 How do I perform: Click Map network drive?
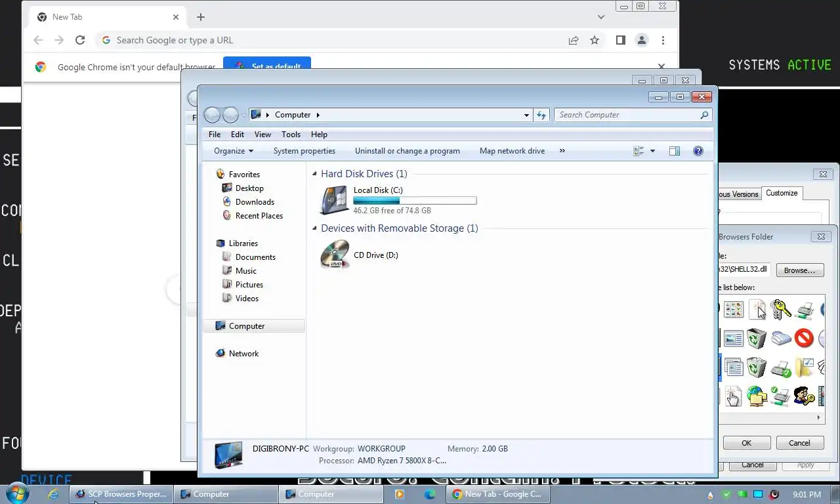512,151
